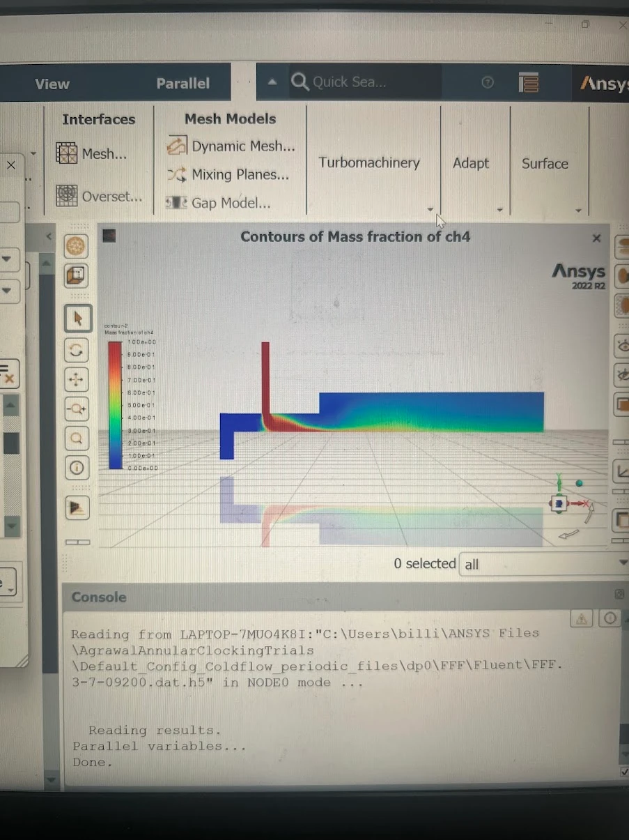Select the zoom to area magnifier tool
This screenshot has height=840, width=629.
click(x=77, y=438)
